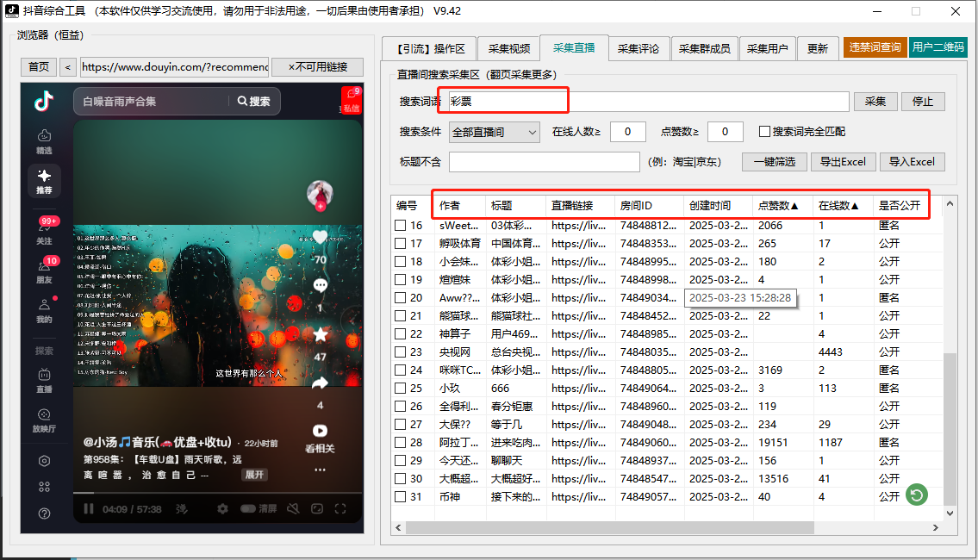The height and width of the screenshot is (560, 978).
Task: Unmute the video player speaker icon
Action: point(293,509)
